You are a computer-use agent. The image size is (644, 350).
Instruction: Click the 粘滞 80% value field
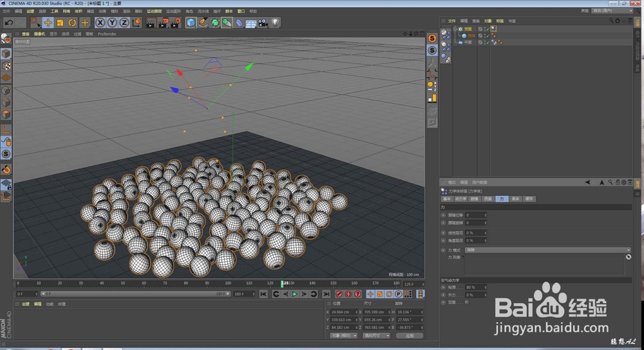coord(476,287)
